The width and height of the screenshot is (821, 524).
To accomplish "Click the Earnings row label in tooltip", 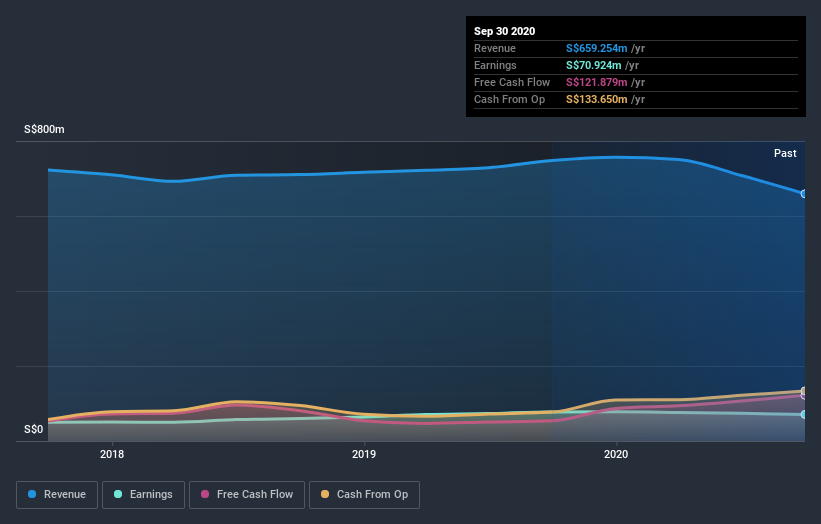I will (495, 65).
